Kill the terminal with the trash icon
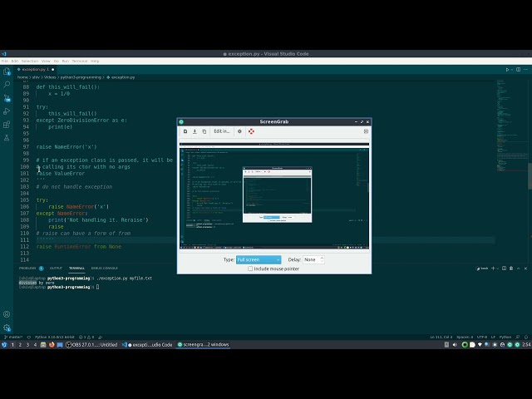 point(511,268)
